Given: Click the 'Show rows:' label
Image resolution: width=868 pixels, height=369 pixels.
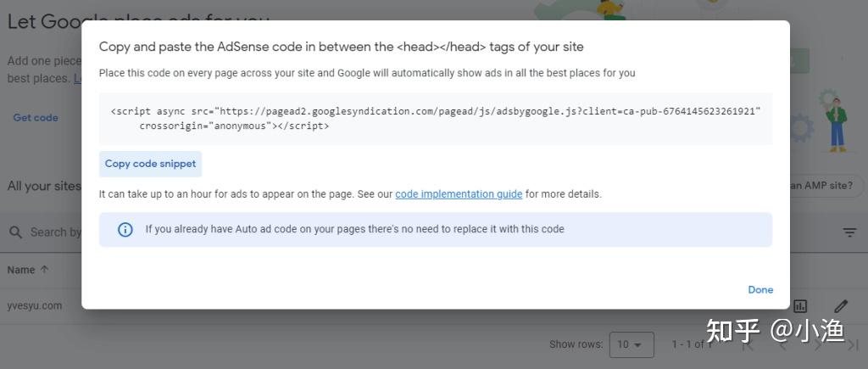Looking at the screenshot, I should (576, 344).
